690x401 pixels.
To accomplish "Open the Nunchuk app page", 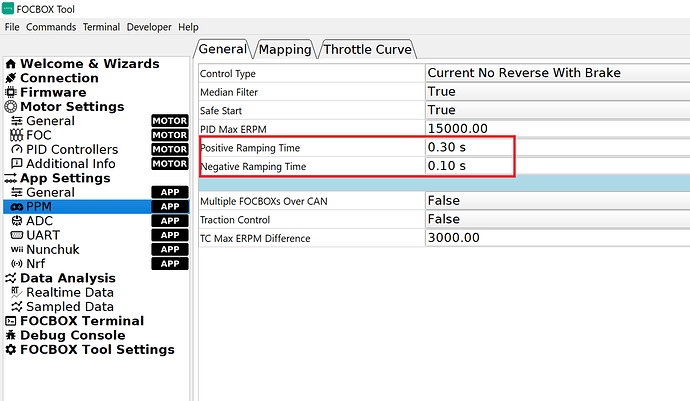I will pos(53,250).
